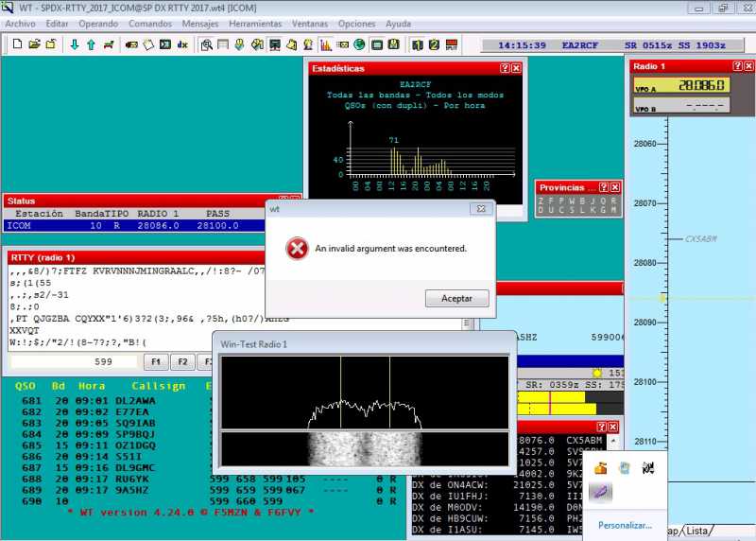Image resolution: width=756 pixels, height=541 pixels.
Task: Select the Radio 2 toolbar icon
Action: pos(434,44)
